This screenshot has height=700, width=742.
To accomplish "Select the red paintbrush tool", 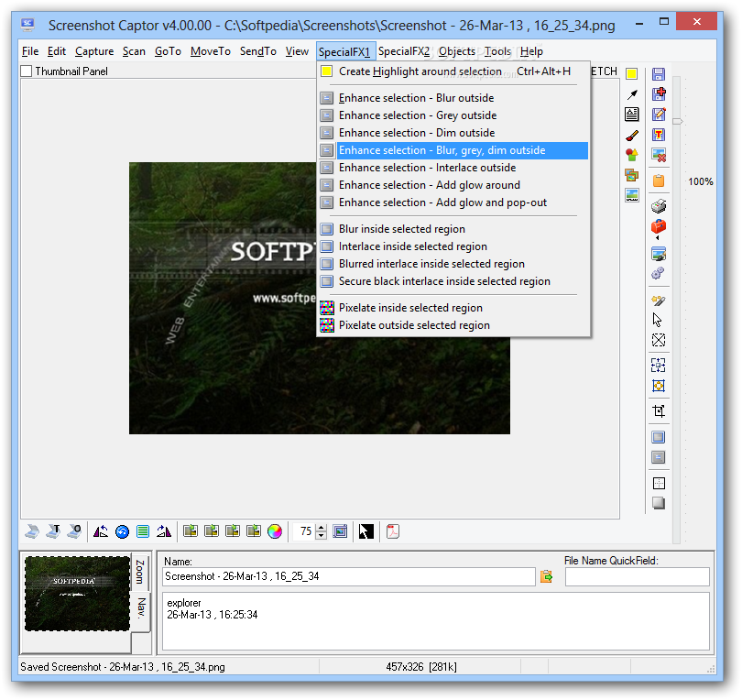I will (x=632, y=136).
